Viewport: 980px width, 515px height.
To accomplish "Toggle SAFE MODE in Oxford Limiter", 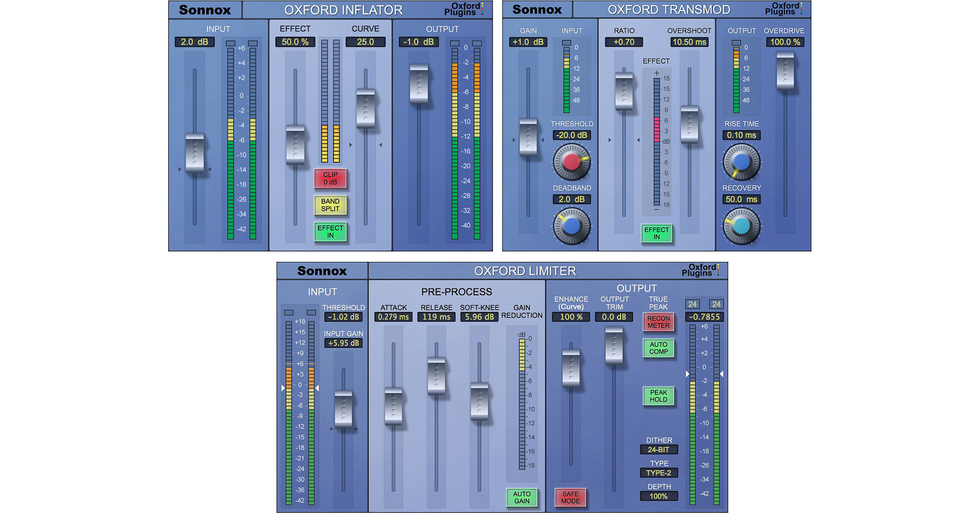I will [570, 497].
